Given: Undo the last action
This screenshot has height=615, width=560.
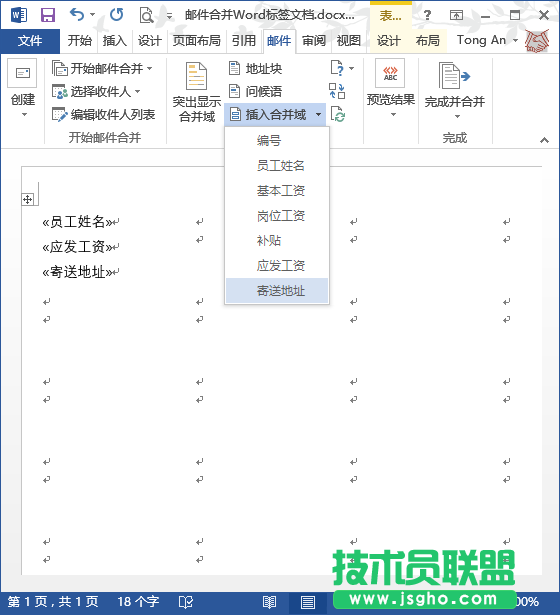Looking at the screenshot, I should point(77,15).
